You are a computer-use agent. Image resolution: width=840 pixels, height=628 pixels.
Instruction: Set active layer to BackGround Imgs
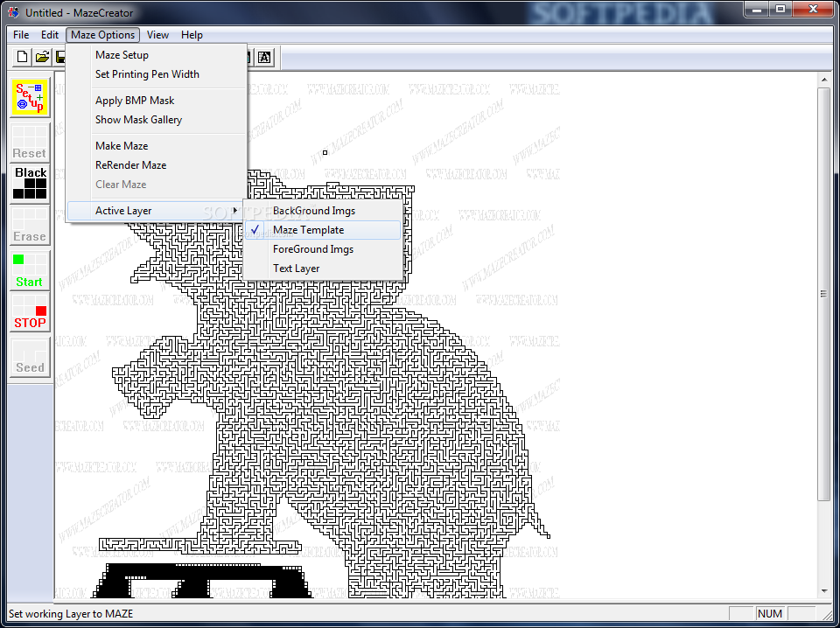[x=323, y=211]
